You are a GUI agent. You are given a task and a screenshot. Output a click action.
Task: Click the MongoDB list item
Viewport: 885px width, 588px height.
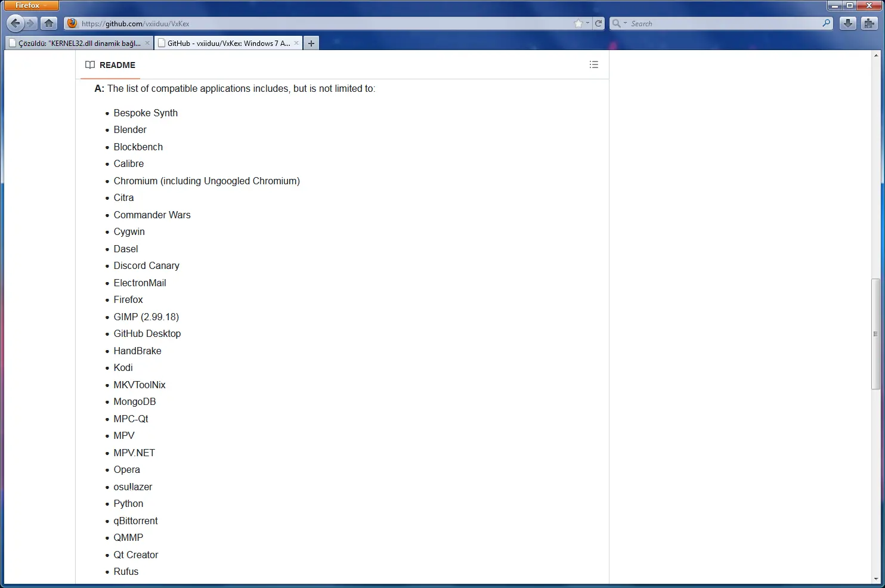(x=134, y=401)
